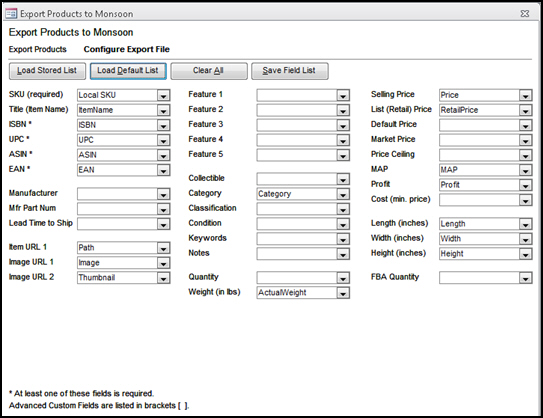The height and width of the screenshot is (418, 543).
Task: Expand the EAN dropdown list
Action: point(163,170)
